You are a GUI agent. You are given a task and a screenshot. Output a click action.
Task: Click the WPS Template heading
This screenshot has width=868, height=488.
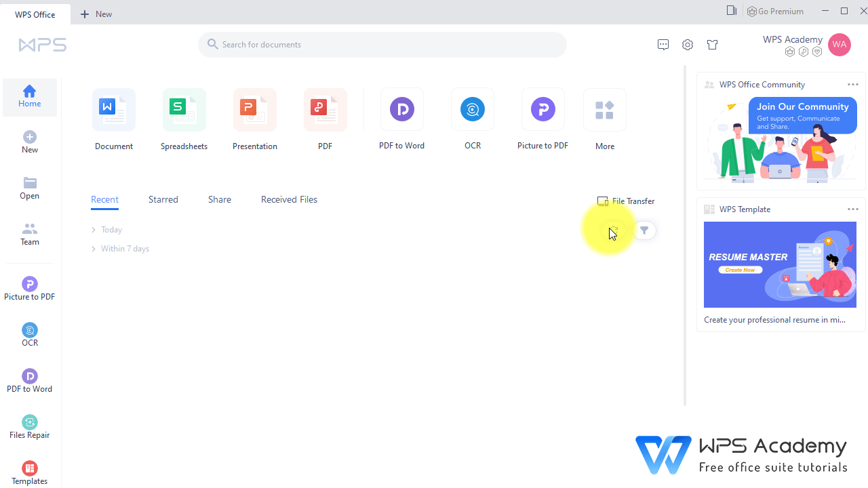[x=745, y=209]
